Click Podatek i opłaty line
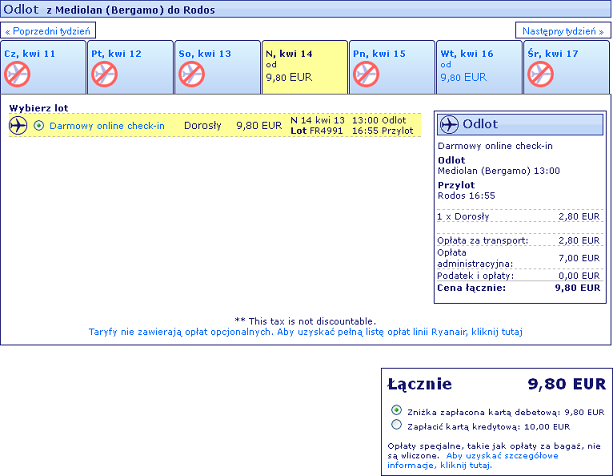Image resolution: width=613 pixels, height=476 pixels. pyautogui.click(x=519, y=276)
